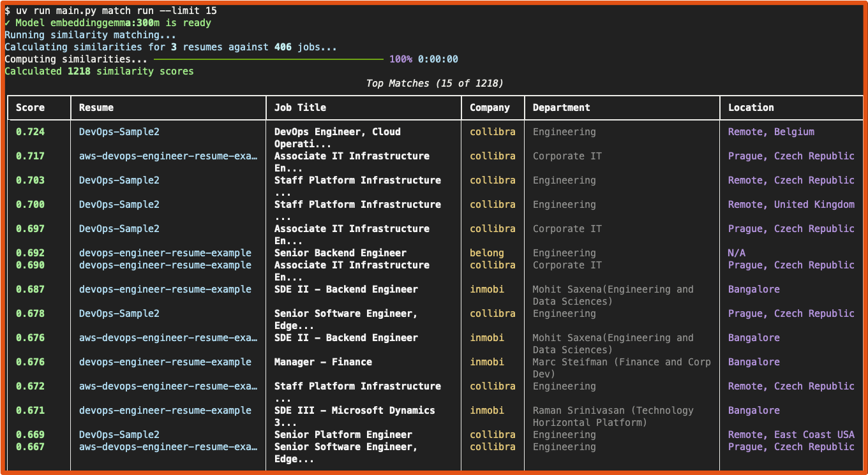
Task: Click 'inmobi' company in the 0.671 row
Action: pos(487,411)
